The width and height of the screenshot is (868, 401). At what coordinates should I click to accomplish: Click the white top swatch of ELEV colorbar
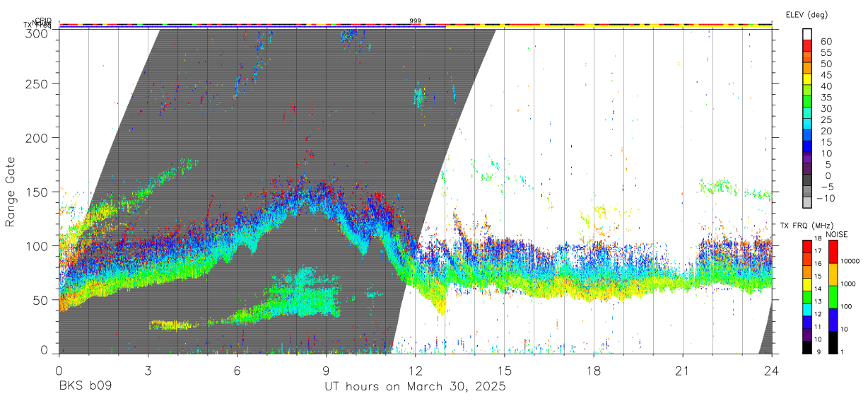point(808,34)
